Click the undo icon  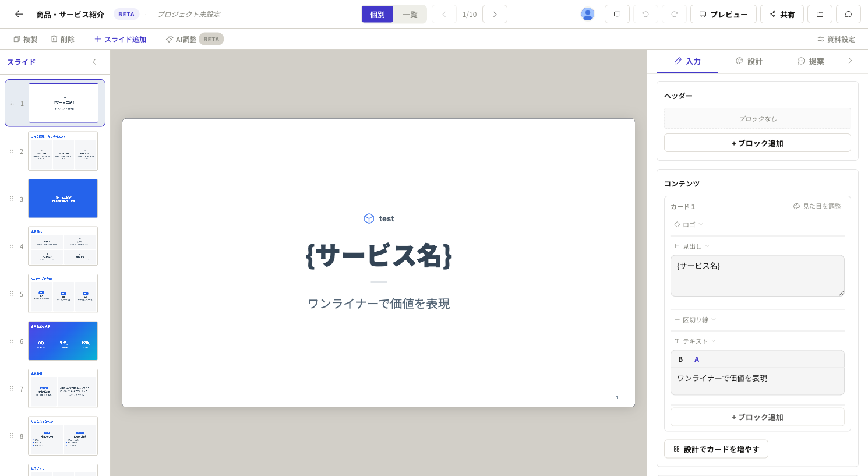coord(645,14)
